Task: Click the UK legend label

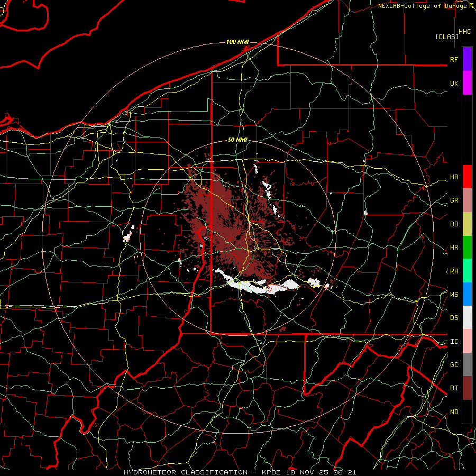Action: point(454,83)
